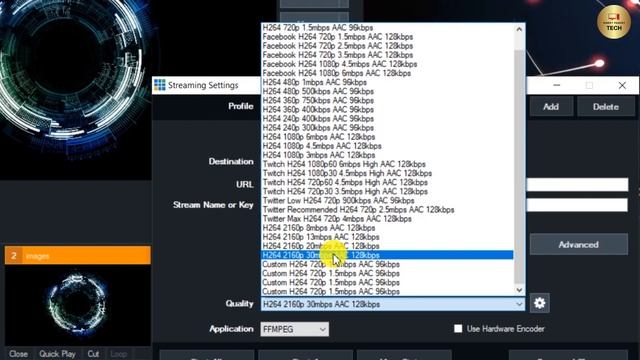Minimize the Streaming Settings window

tap(556, 85)
